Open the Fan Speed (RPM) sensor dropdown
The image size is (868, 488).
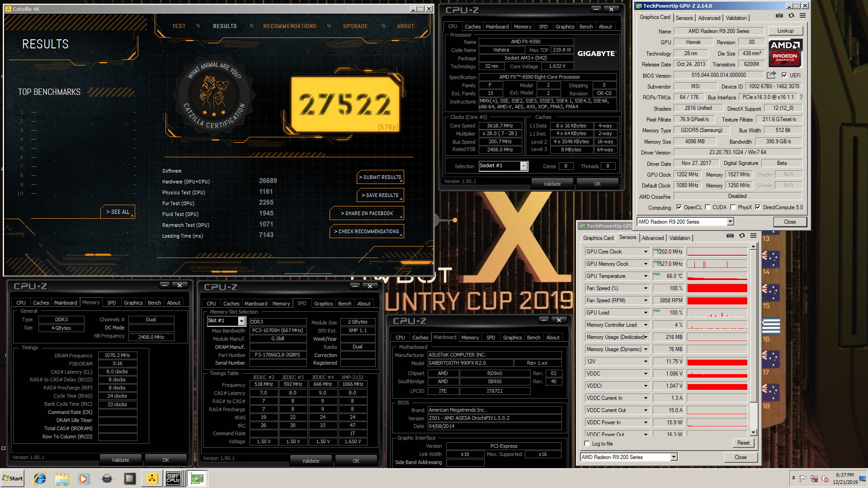click(x=646, y=300)
